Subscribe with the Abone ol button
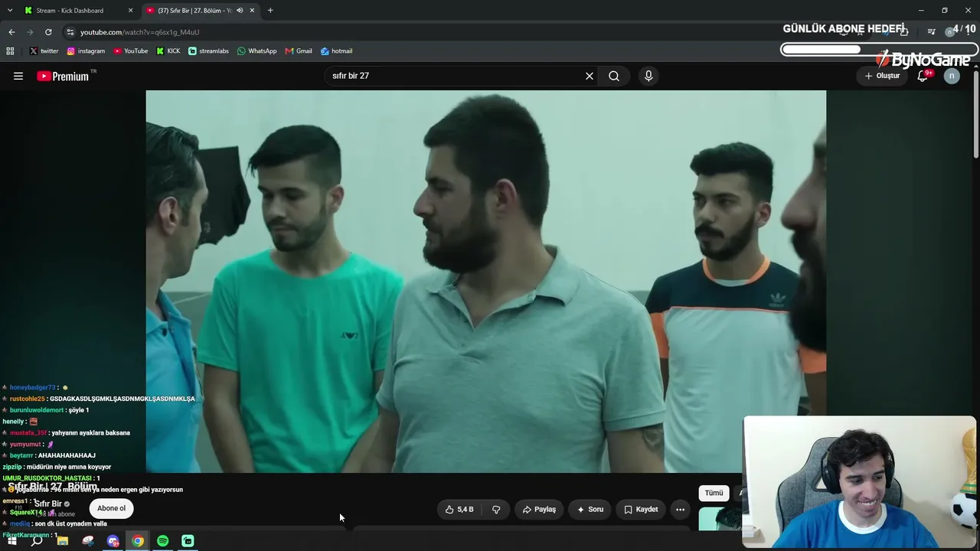This screenshot has height=551, width=980. (111, 508)
